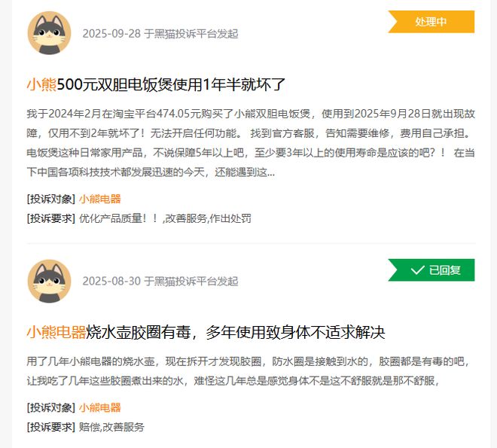Open the 小熊电器 complaint target in second post

pos(100,407)
